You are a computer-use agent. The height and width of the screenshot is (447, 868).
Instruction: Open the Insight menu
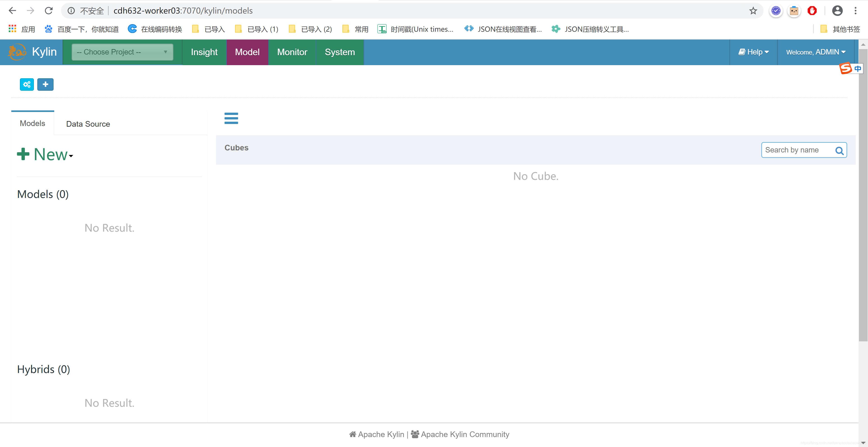tap(204, 52)
